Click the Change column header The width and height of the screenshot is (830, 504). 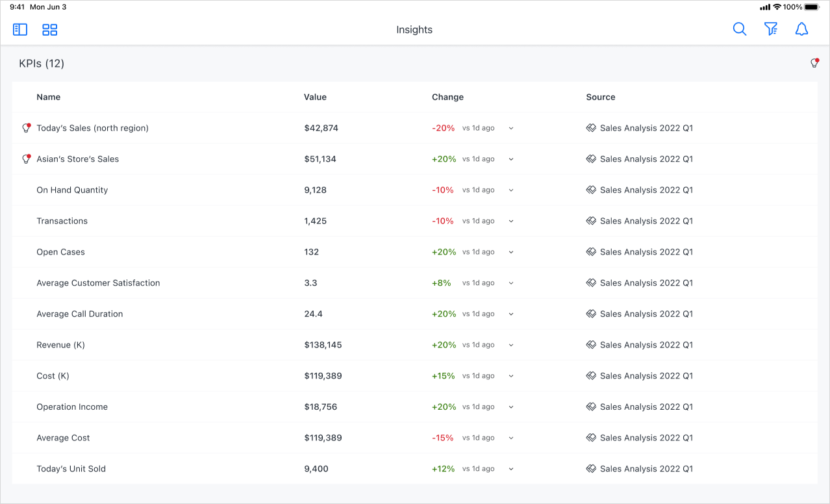coord(447,97)
